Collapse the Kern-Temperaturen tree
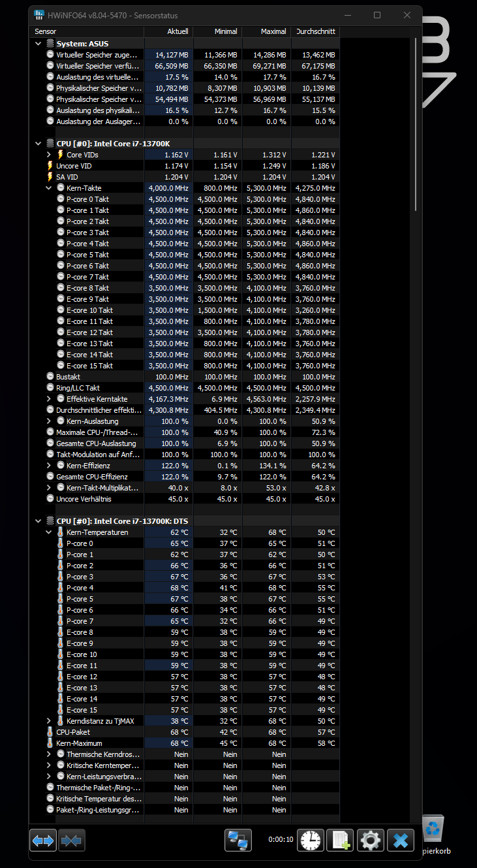Image resolution: width=477 pixels, height=868 pixels. pyautogui.click(x=49, y=532)
